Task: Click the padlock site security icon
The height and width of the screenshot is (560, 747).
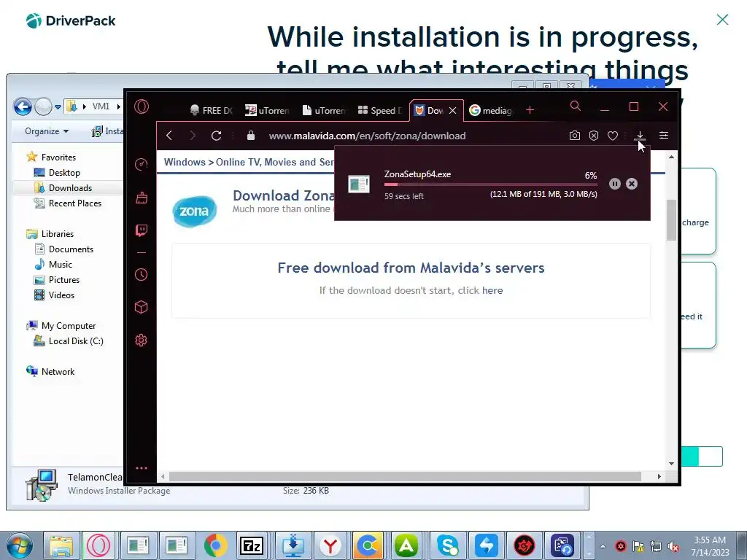Action: pyautogui.click(x=251, y=136)
